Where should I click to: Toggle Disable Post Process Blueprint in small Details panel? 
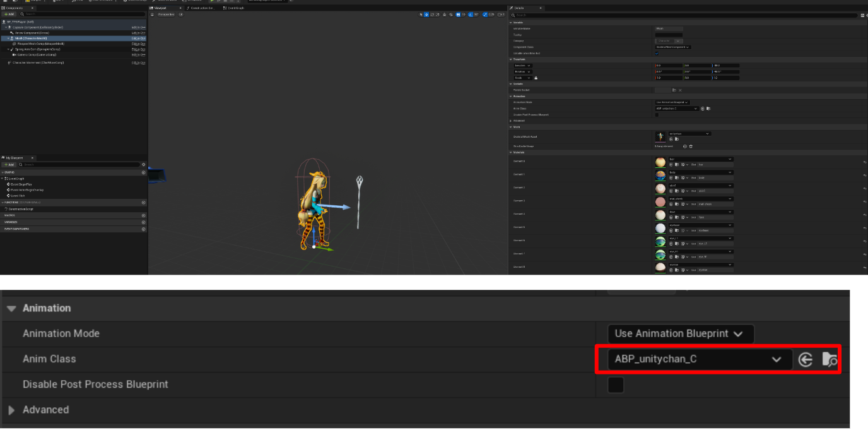[x=657, y=115]
